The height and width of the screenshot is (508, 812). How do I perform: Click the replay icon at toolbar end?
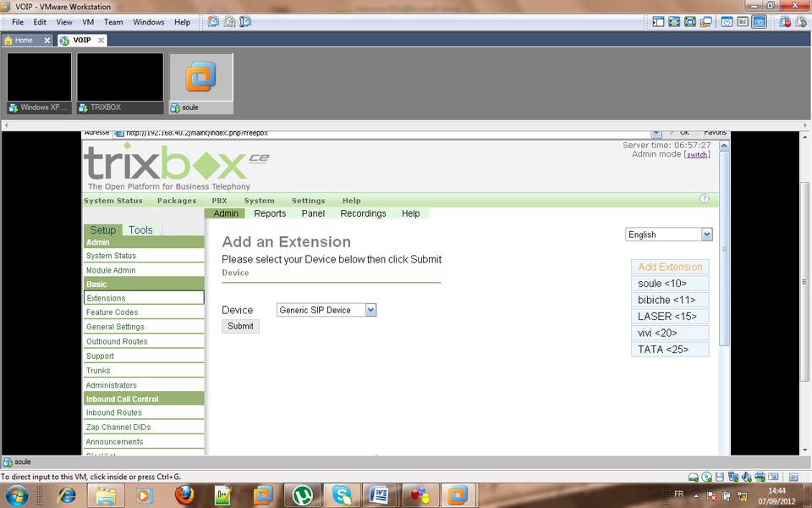[x=801, y=22]
